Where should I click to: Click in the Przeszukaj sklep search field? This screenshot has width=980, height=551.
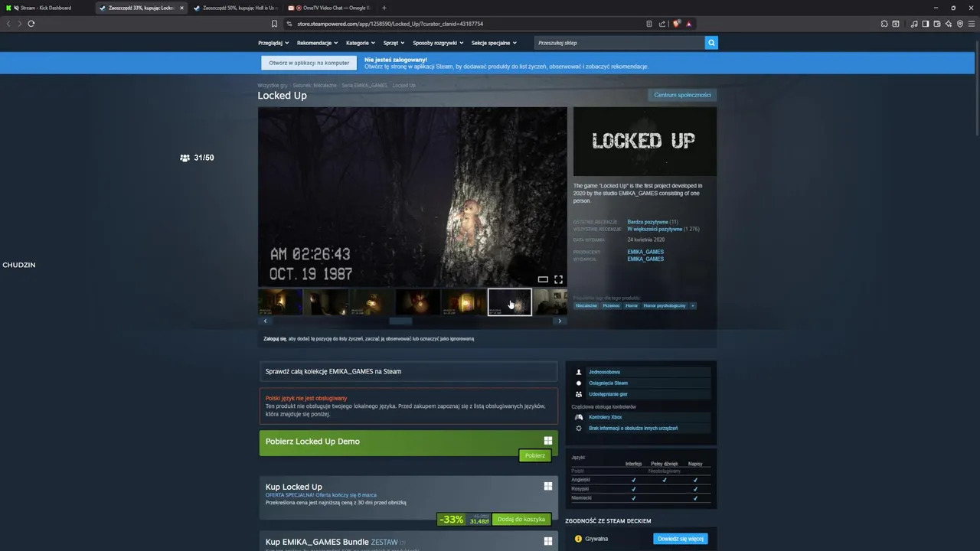pos(619,43)
